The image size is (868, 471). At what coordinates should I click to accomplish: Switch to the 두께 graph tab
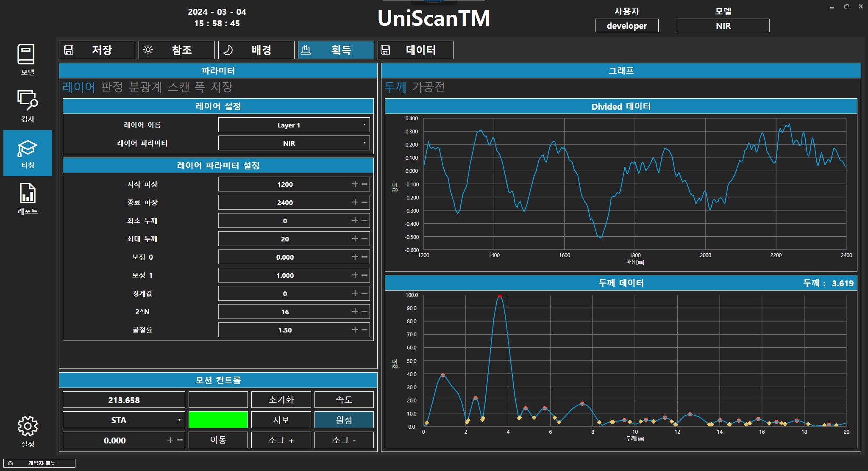pyautogui.click(x=395, y=87)
